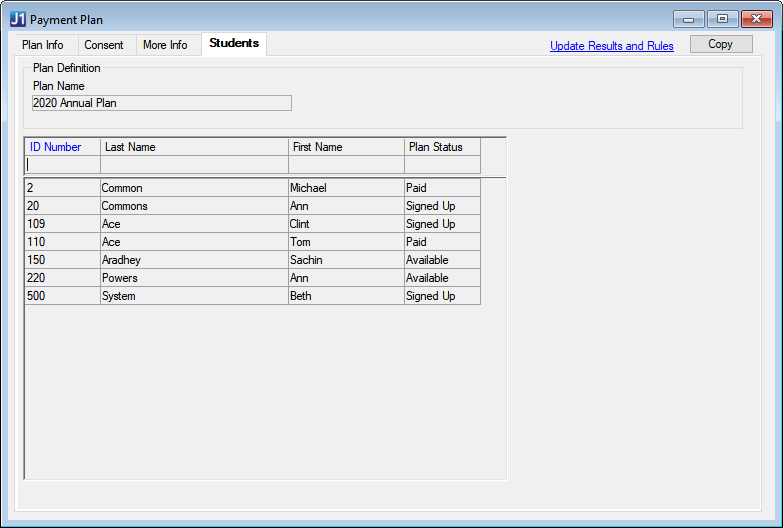
Task: Select first name Clint cell
Action: pyautogui.click(x=346, y=224)
